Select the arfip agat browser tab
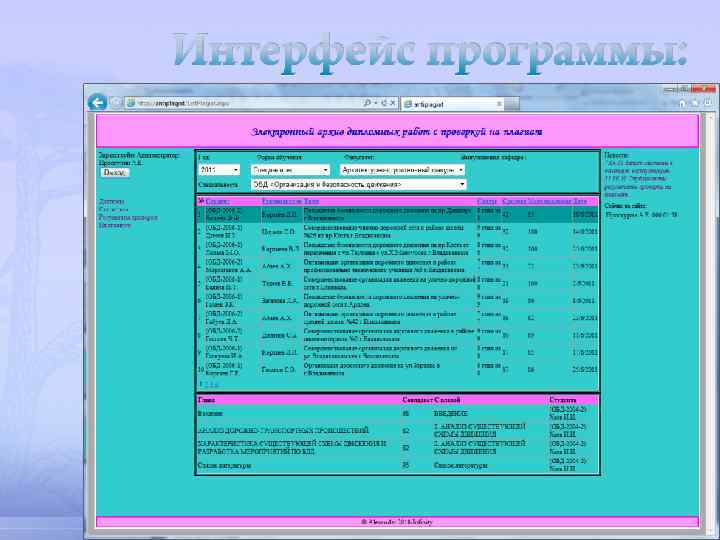Viewport: 720px width, 540px height. coord(452,104)
